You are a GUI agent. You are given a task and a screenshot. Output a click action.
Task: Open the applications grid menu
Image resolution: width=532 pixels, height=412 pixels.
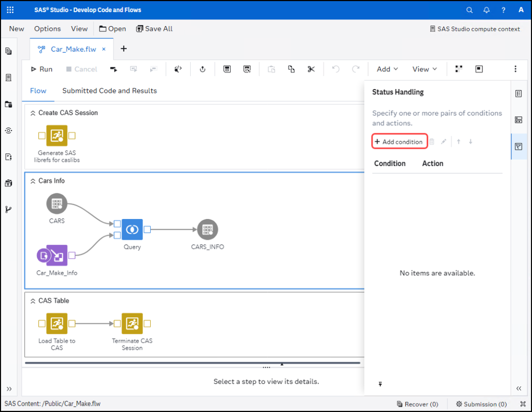(x=10, y=10)
